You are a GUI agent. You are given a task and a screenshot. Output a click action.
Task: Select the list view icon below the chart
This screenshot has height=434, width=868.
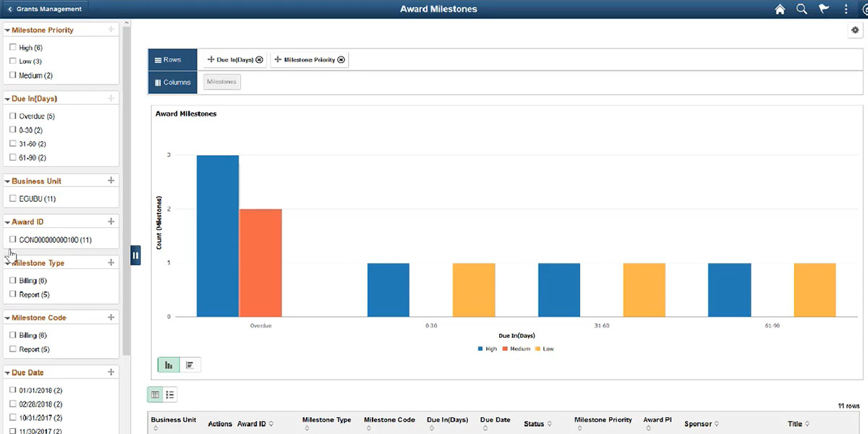pos(170,394)
